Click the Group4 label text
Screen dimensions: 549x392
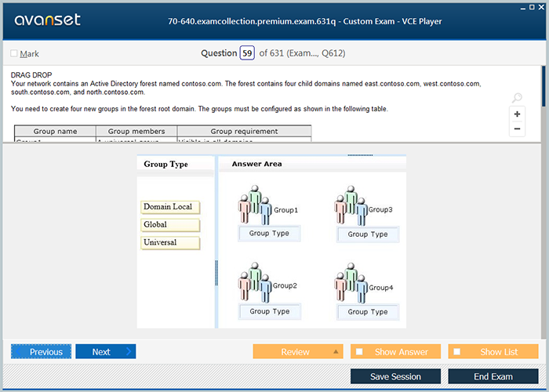(x=381, y=288)
